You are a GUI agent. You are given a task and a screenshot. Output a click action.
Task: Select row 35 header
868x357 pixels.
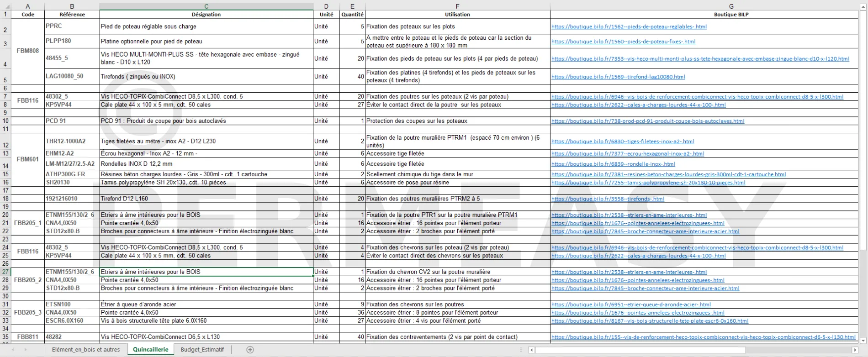pyautogui.click(x=5, y=337)
